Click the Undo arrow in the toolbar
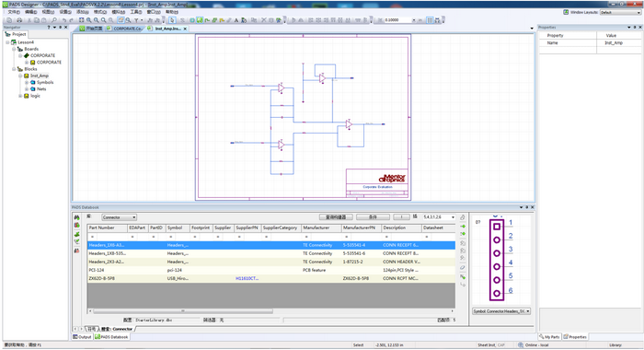644x350 pixels. (x=64, y=20)
